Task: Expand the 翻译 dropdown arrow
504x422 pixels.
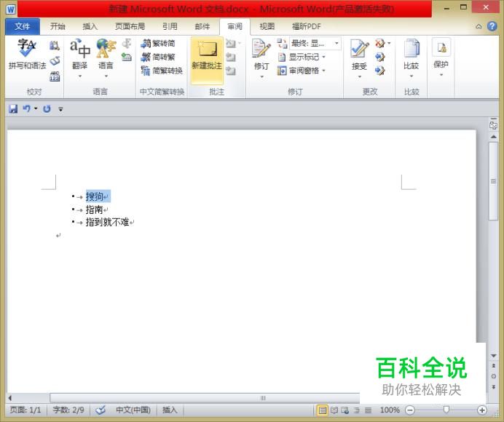Action: 79,76
